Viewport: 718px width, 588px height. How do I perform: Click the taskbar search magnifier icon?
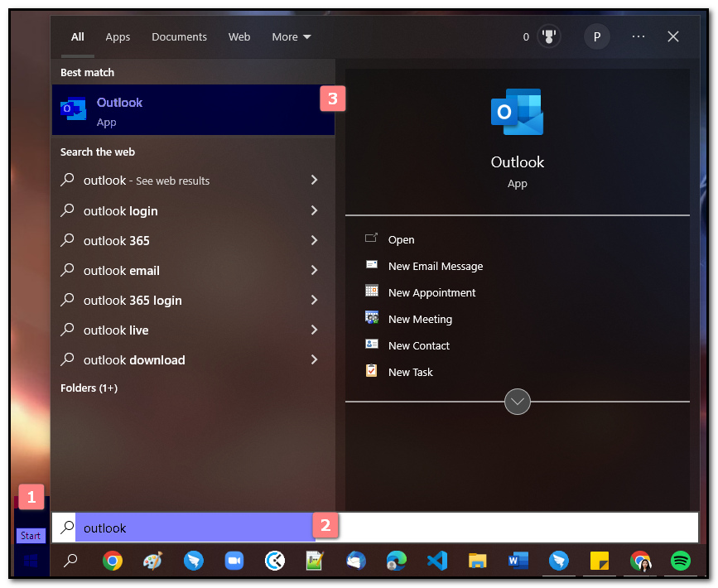[70, 561]
